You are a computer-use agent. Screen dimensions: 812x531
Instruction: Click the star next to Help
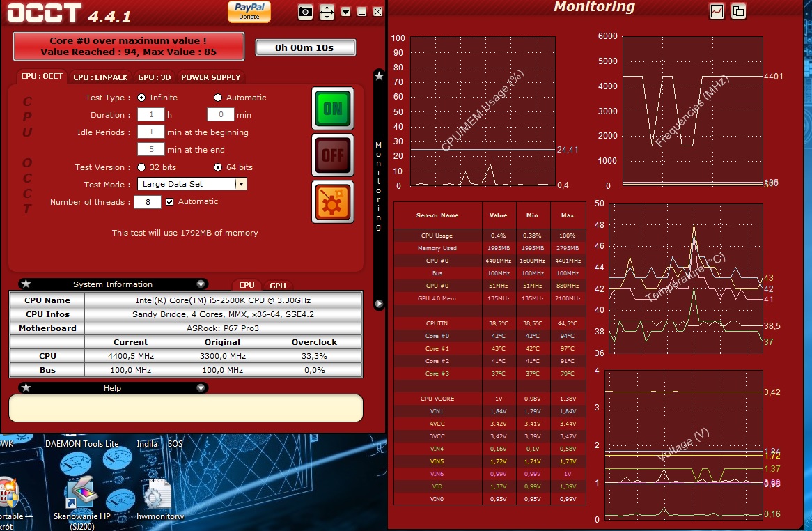[26, 387]
